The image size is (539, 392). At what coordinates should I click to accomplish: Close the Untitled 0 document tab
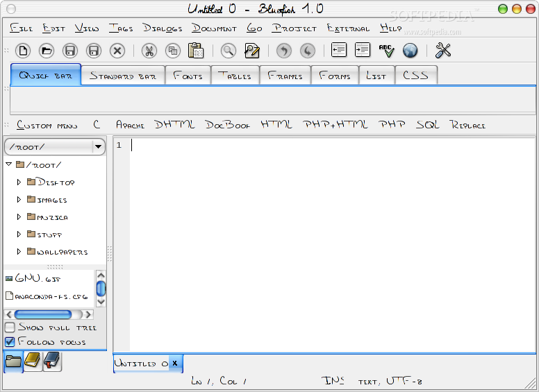coord(175,363)
